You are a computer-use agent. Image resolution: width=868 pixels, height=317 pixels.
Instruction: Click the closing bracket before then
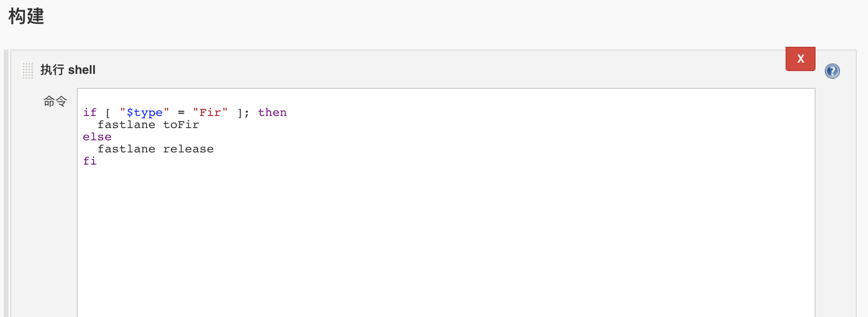pyautogui.click(x=240, y=113)
